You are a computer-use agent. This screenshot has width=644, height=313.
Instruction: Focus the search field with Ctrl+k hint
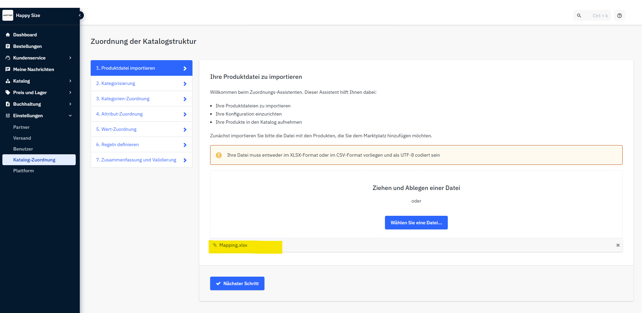pyautogui.click(x=600, y=16)
